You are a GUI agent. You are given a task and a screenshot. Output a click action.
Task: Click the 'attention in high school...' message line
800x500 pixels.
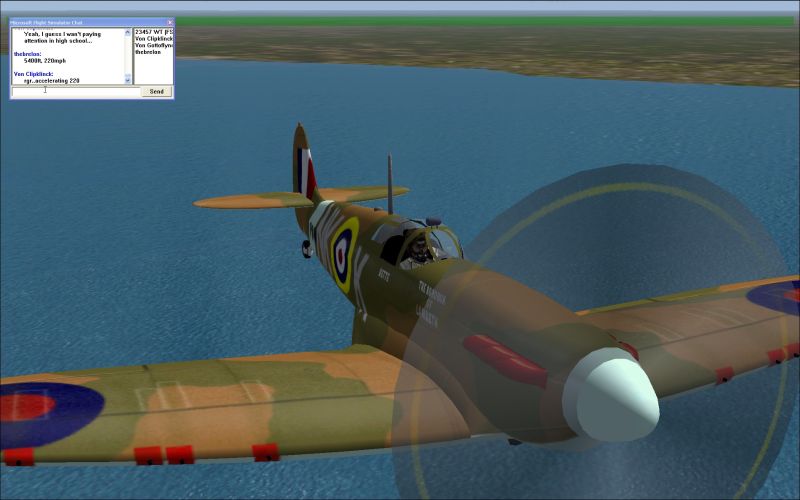pyautogui.click(x=58, y=41)
